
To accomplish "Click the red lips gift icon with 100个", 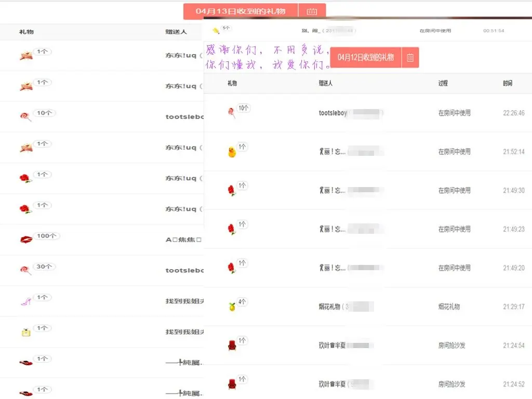I will click(x=26, y=240).
